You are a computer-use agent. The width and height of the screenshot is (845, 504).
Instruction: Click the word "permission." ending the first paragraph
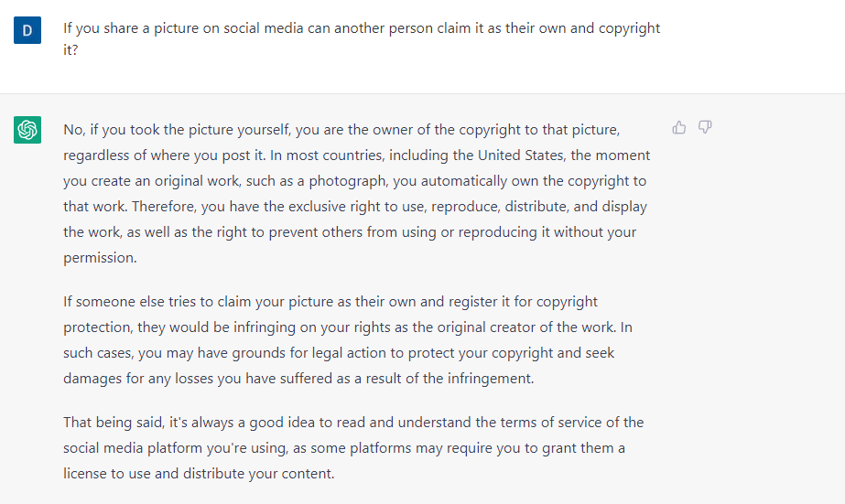click(x=100, y=258)
